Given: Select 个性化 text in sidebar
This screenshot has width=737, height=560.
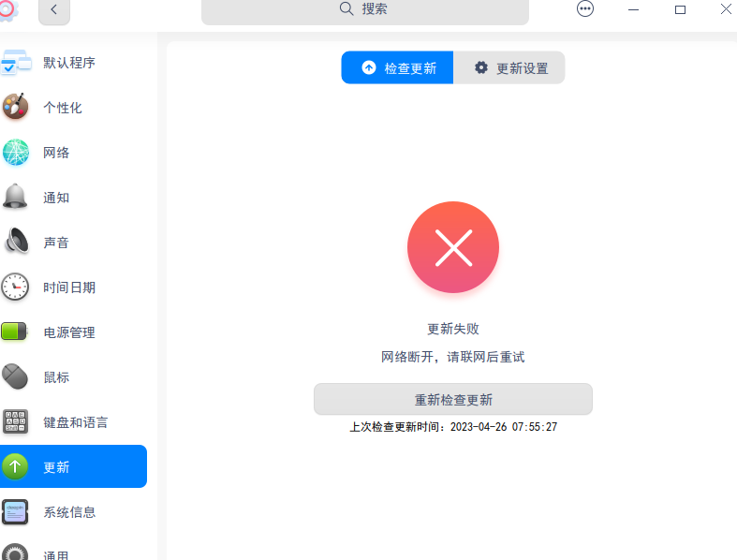Looking at the screenshot, I should [x=63, y=108].
